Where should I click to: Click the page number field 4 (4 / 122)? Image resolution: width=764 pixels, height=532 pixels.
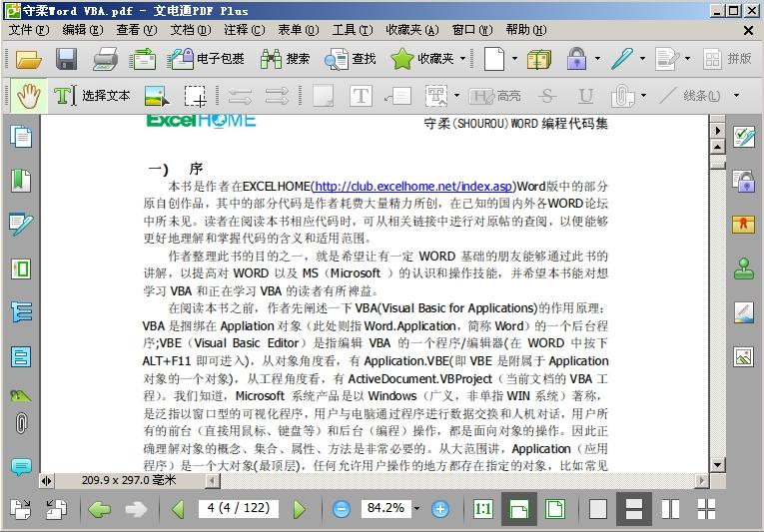(239, 508)
